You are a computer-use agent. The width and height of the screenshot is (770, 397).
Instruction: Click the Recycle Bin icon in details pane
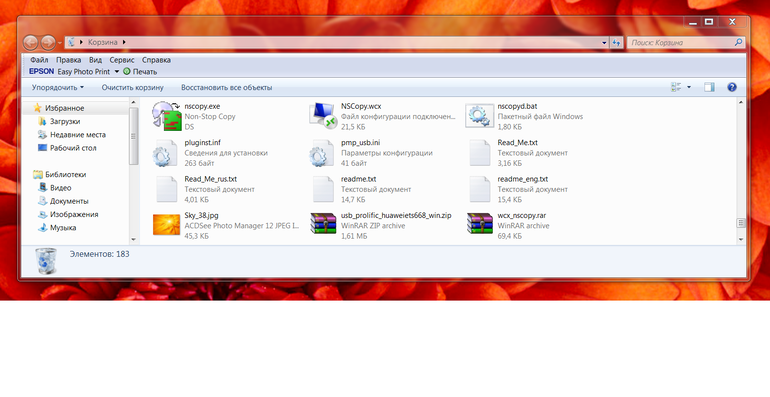[x=46, y=260]
